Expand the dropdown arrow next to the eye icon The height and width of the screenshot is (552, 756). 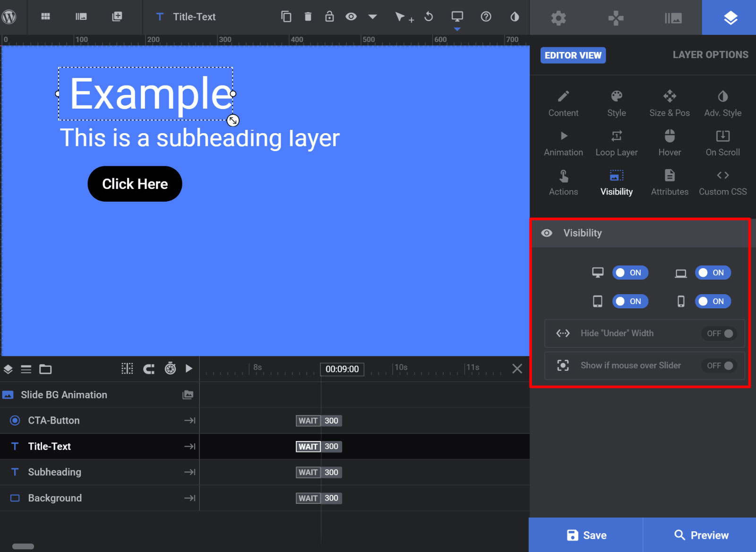pos(373,17)
